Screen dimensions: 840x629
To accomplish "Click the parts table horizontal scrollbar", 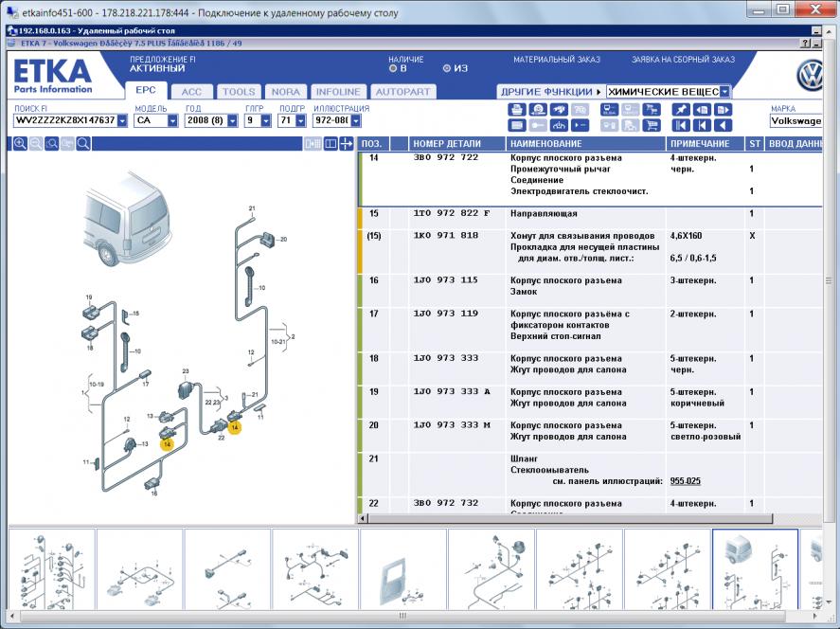I will (x=570, y=518).
